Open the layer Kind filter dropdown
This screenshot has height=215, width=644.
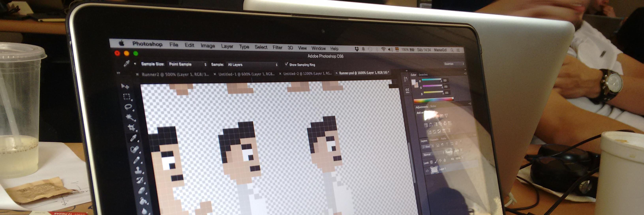427,146
